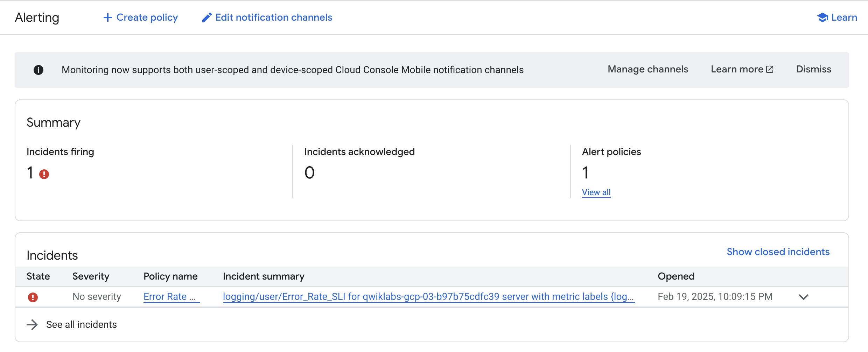
Task: Click the graduation cap Learn icon
Action: (x=822, y=17)
